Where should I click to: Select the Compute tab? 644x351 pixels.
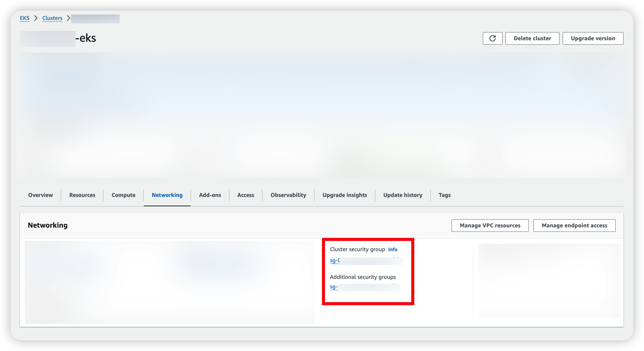coord(123,195)
